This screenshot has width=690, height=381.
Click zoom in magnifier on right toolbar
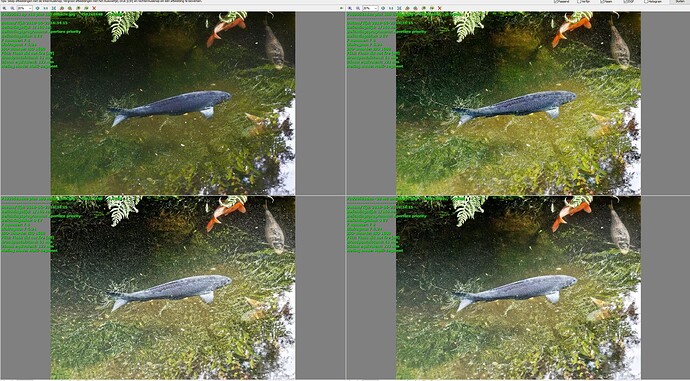(350, 8)
